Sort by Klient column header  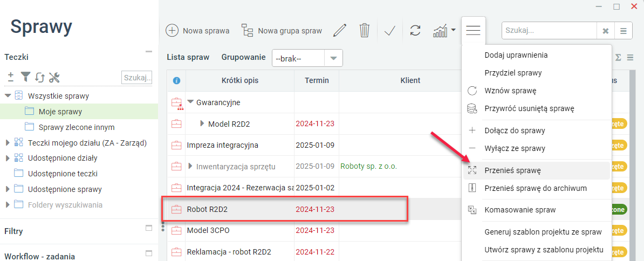tap(410, 80)
